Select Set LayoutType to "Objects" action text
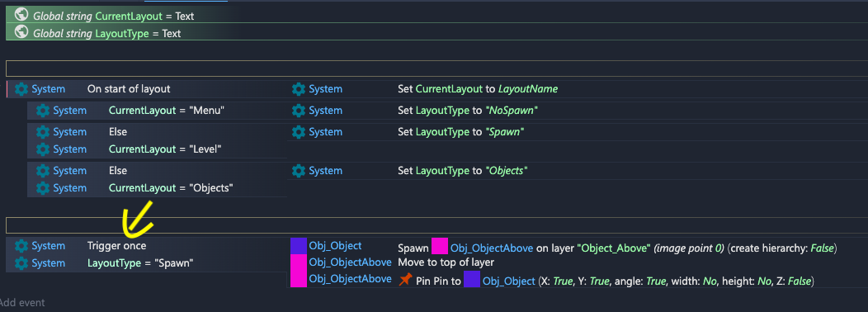Viewport: 868px width, 312px height. coord(463,171)
